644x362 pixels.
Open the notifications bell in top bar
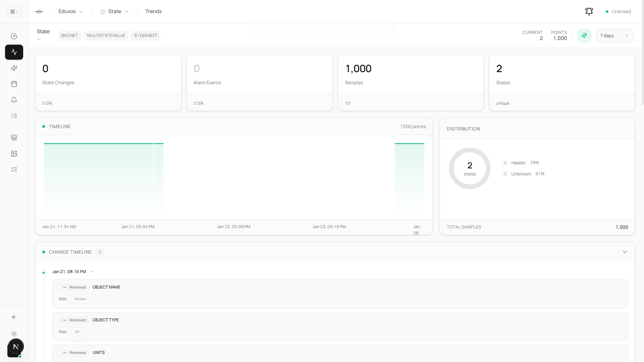click(x=589, y=11)
